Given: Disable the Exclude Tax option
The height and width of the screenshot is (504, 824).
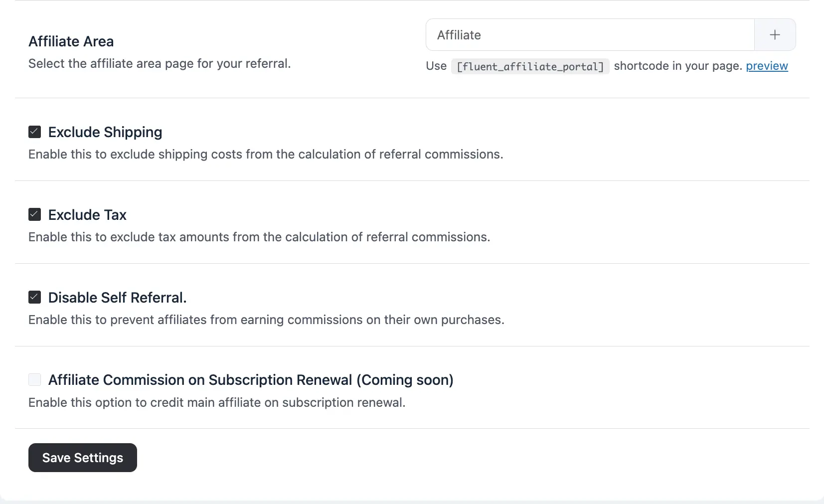Looking at the screenshot, I should [x=34, y=214].
